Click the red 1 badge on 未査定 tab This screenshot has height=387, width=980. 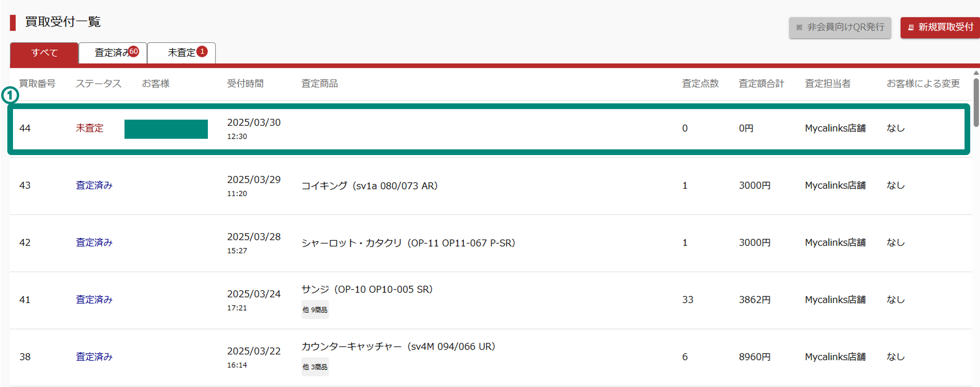point(202,51)
